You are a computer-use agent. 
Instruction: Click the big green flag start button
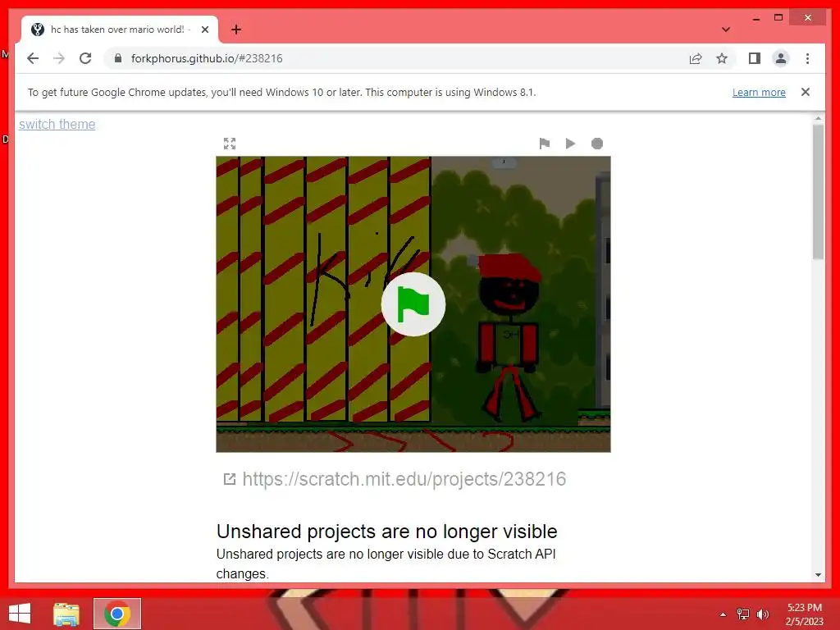tap(413, 304)
